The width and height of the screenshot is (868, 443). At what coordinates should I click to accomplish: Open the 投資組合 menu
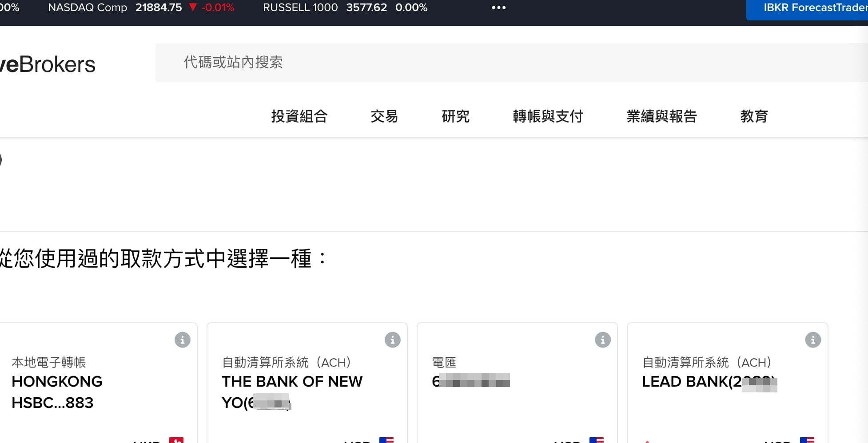(299, 116)
